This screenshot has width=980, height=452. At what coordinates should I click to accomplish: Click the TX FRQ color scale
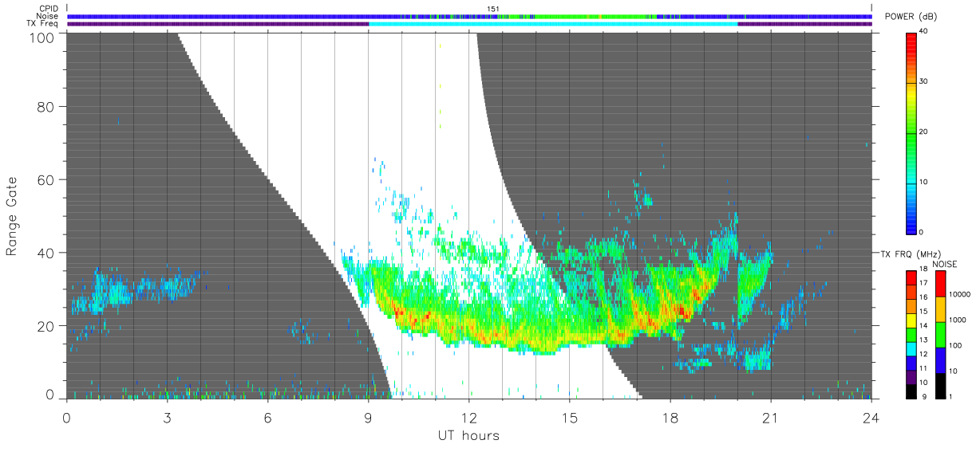point(911,334)
